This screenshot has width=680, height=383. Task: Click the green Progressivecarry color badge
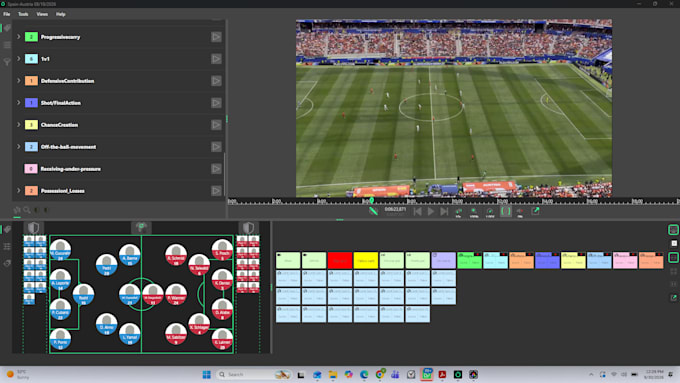coord(31,37)
